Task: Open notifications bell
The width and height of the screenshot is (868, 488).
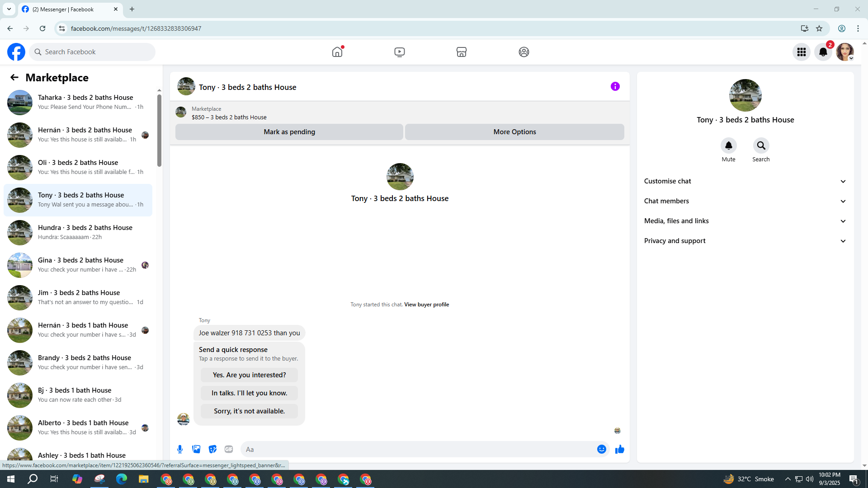Action: (x=823, y=52)
